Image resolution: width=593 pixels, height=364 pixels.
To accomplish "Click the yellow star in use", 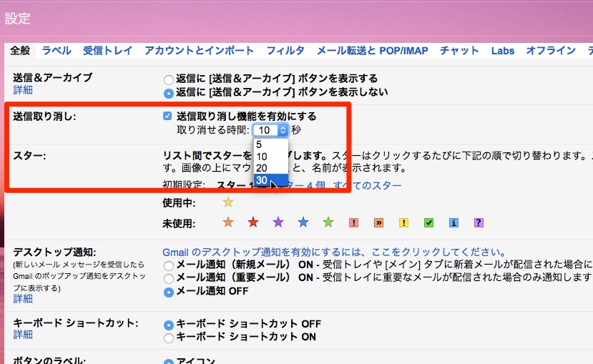I will click(228, 202).
